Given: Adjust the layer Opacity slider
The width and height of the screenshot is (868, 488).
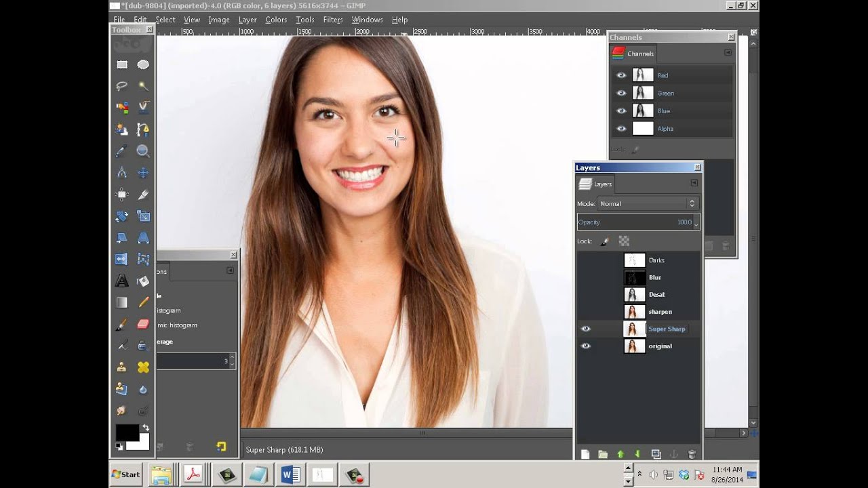Looking at the screenshot, I should click(638, 222).
